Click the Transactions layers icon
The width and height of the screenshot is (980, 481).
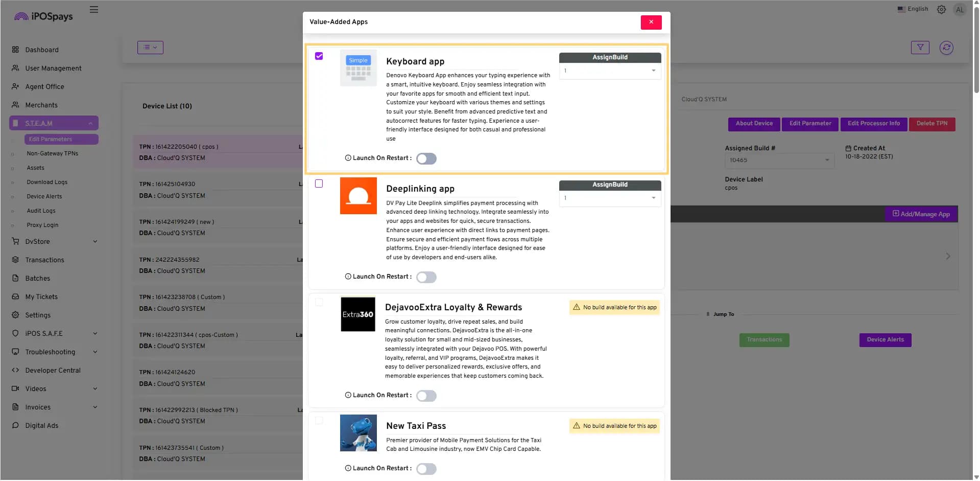coord(15,260)
